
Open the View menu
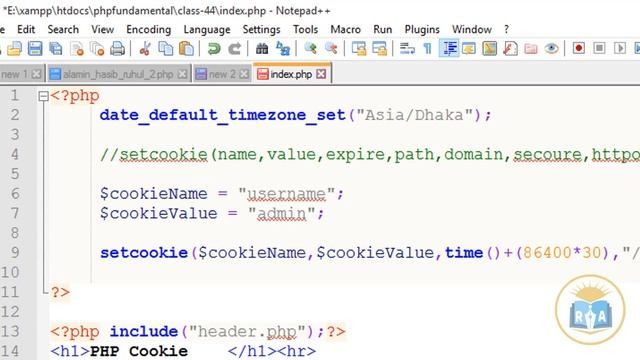click(x=102, y=29)
